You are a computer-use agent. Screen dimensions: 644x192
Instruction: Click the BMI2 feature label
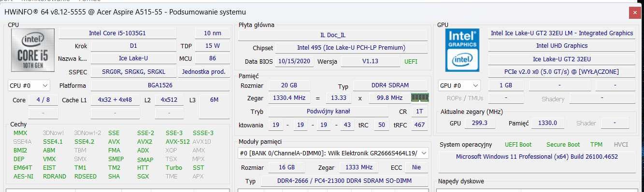coord(20,151)
